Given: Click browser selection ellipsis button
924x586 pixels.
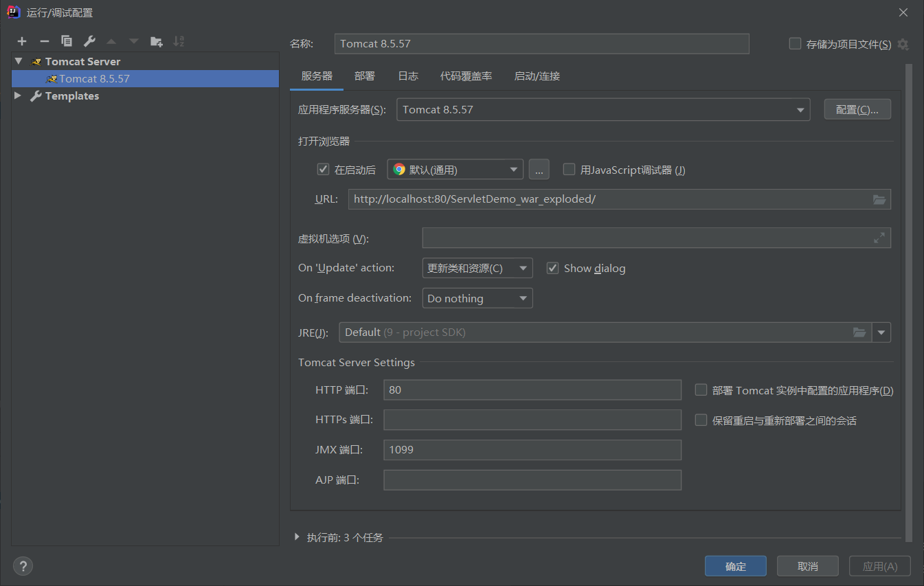Looking at the screenshot, I should click(539, 170).
